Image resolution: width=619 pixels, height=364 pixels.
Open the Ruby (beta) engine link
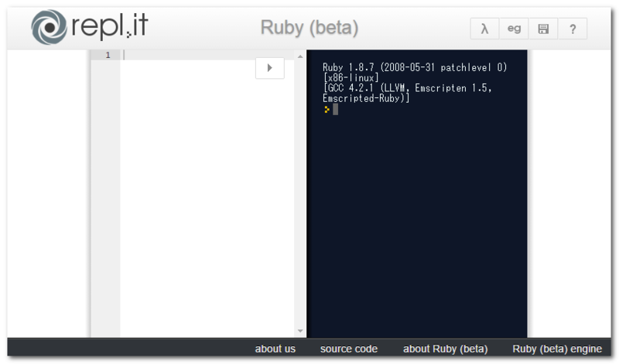557,349
